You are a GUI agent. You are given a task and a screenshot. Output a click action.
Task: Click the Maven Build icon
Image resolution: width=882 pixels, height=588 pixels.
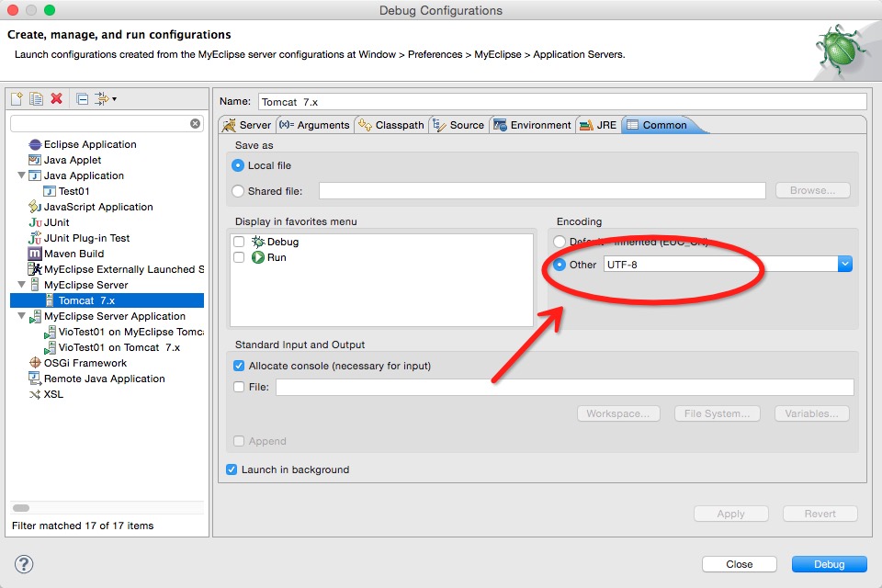tap(35, 254)
